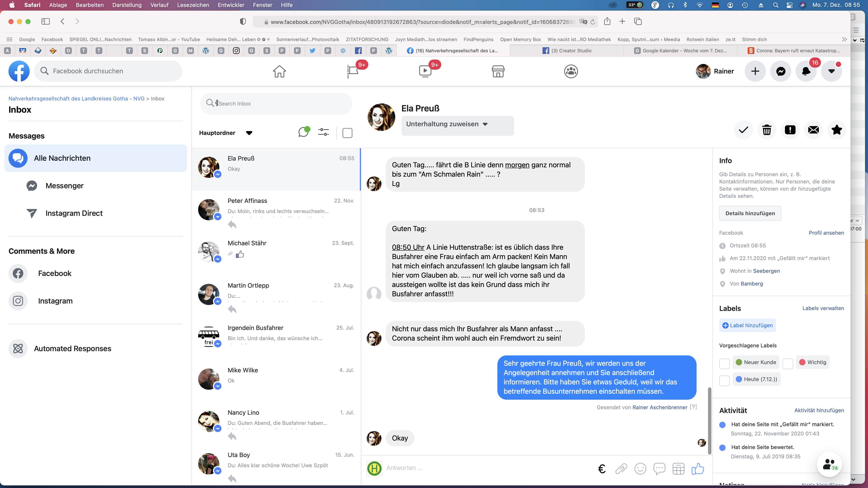Check the Heute (7.12.) label box

(x=725, y=380)
